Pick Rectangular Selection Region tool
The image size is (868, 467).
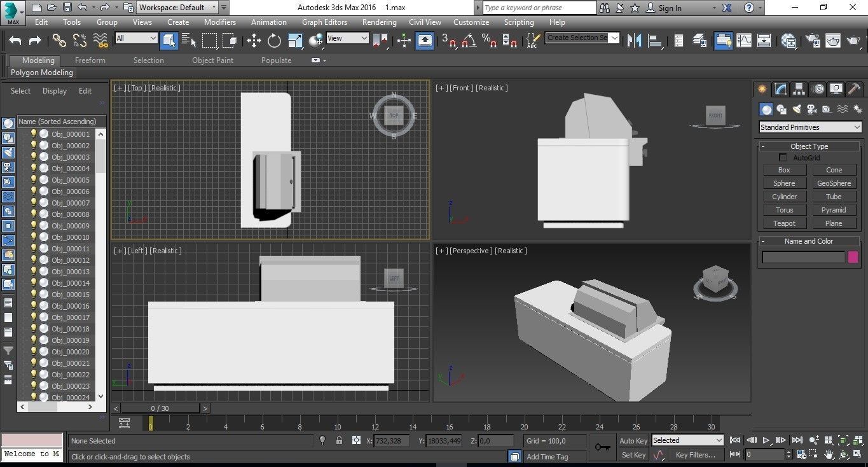point(209,41)
